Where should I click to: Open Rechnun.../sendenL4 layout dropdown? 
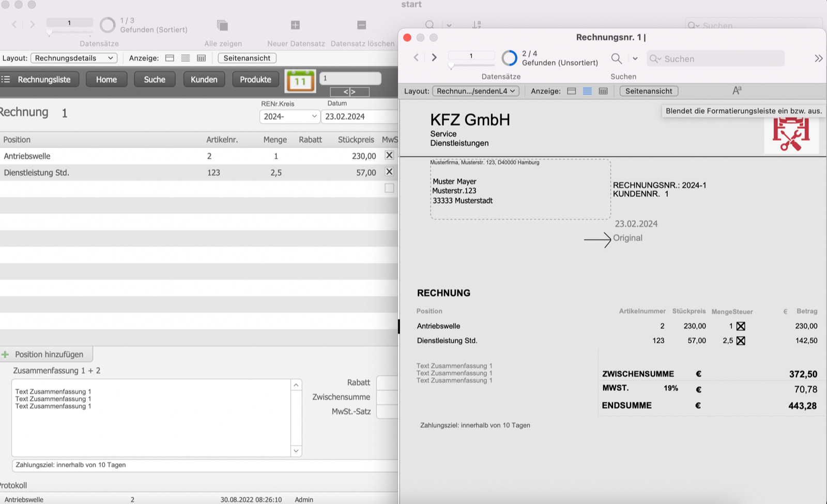476,91
